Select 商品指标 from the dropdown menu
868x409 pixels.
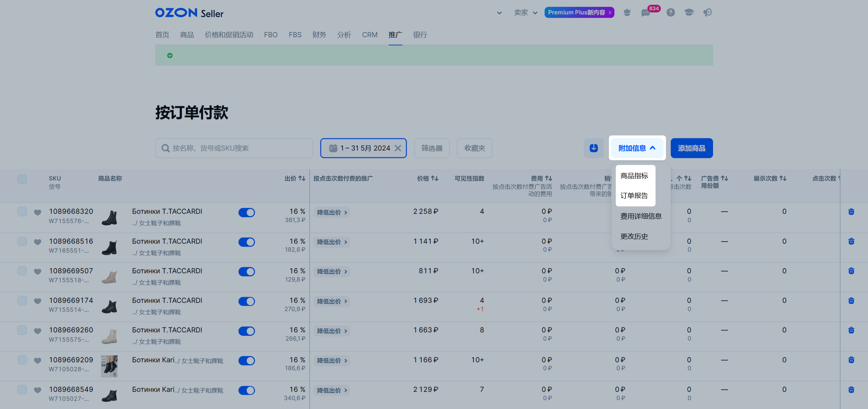point(634,175)
